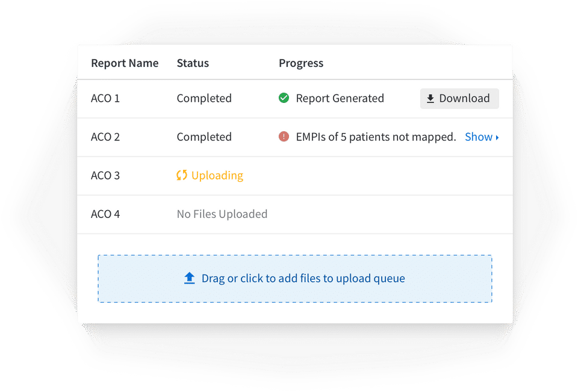Viewport: 578px width, 392px height.
Task: Select the ACO 3 row name
Action: click(x=105, y=175)
